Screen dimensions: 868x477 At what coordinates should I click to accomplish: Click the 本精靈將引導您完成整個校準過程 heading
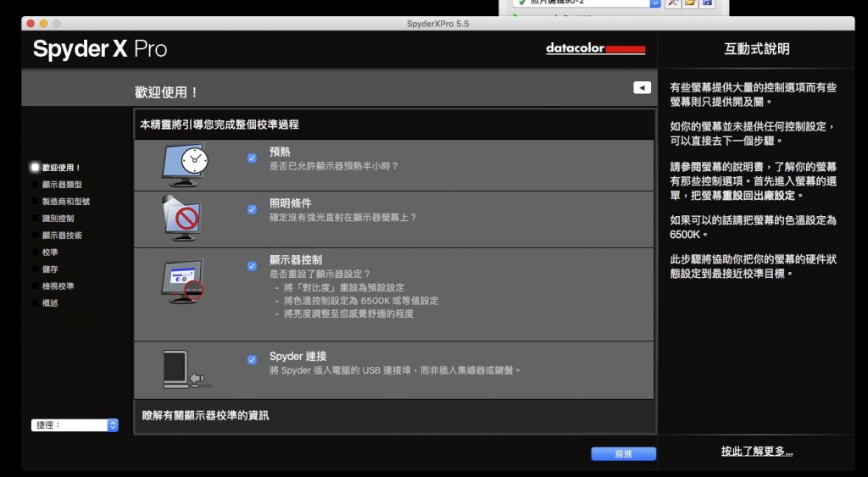pyautogui.click(x=220, y=125)
